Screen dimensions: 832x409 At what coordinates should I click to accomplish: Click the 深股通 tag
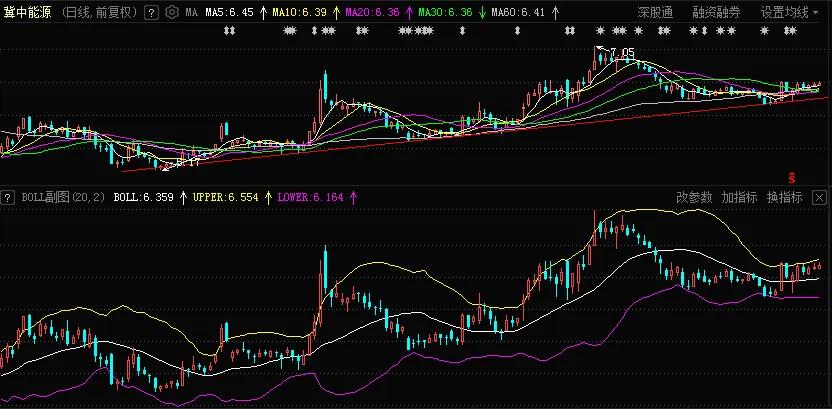(x=655, y=13)
